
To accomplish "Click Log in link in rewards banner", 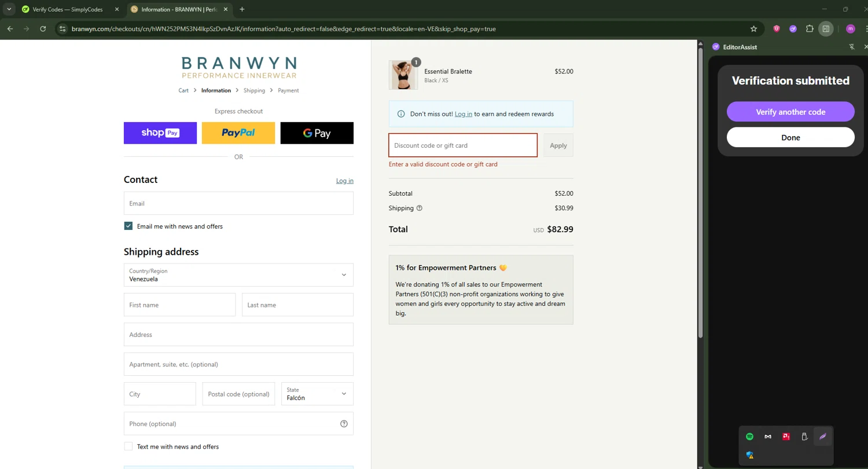I will [464, 114].
